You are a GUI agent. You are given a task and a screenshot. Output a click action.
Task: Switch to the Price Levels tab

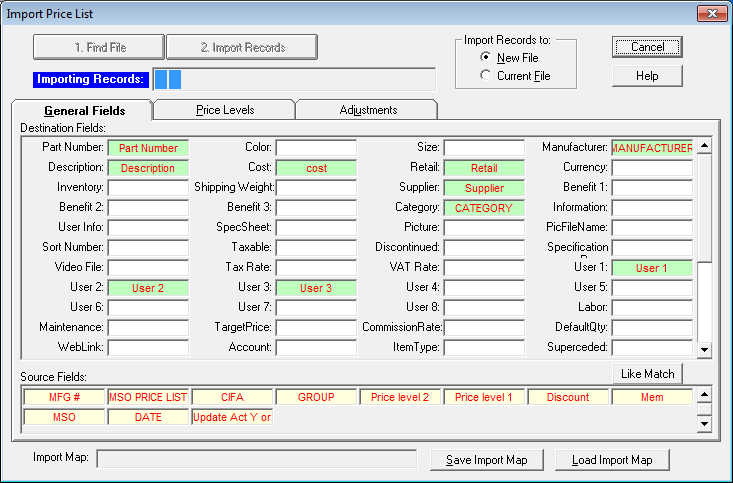tap(224, 110)
